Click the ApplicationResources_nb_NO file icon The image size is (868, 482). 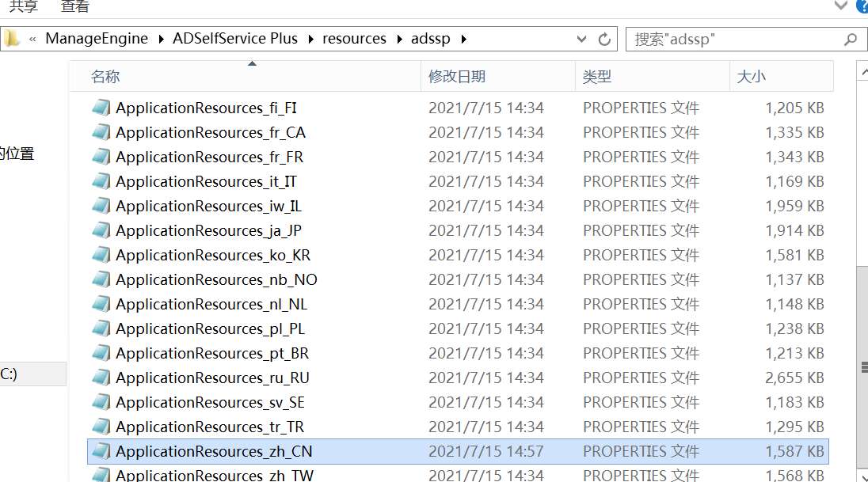click(x=101, y=279)
